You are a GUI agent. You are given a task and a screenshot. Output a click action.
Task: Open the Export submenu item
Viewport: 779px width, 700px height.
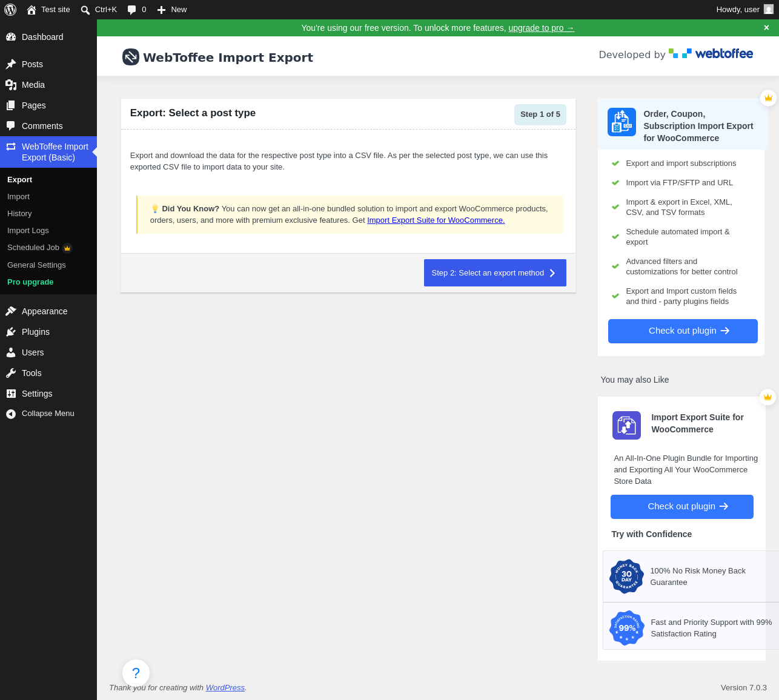point(48,180)
